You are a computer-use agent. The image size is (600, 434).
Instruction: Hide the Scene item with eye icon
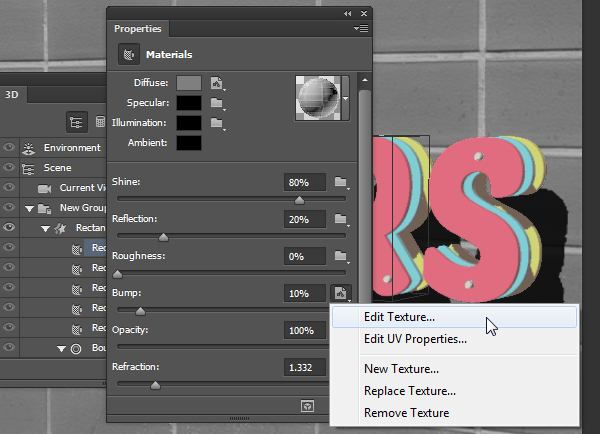[9, 168]
